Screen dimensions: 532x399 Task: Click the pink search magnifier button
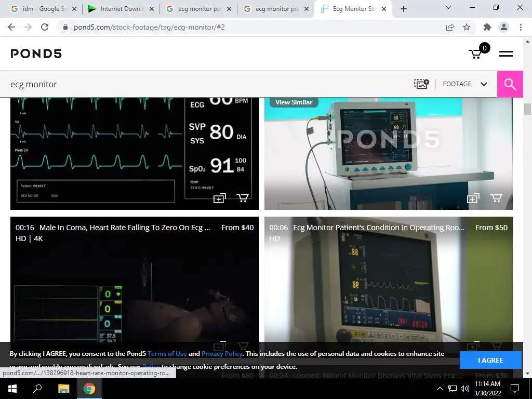click(510, 84)
